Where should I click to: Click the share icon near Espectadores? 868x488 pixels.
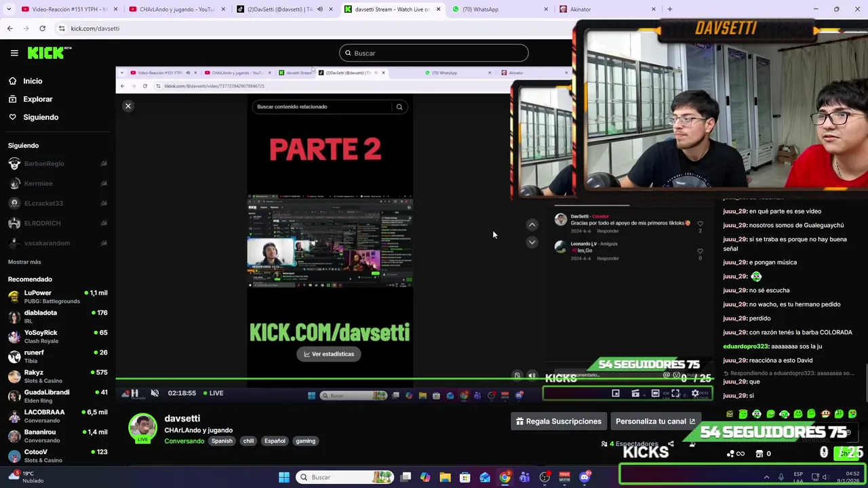pyautogui.click(x=671, y=445)
